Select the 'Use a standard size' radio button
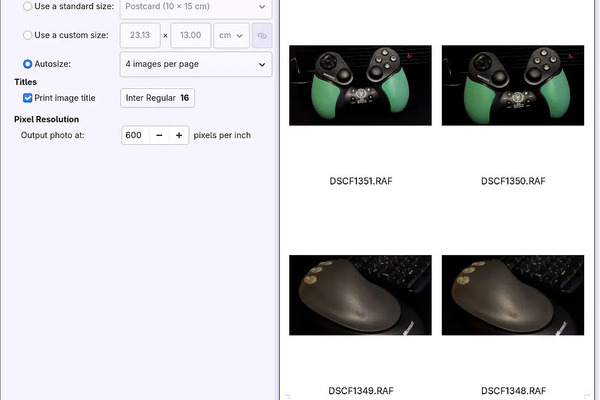Viewport: 600px width, 400px height. (28, 6)
